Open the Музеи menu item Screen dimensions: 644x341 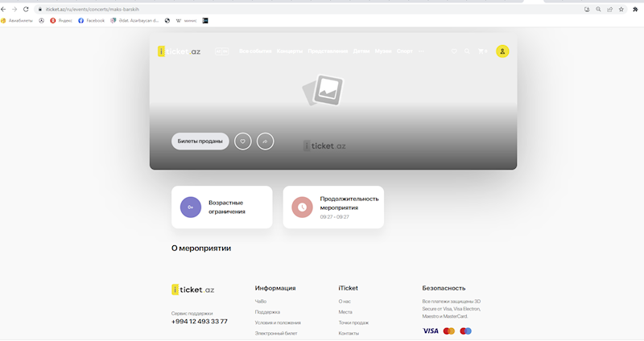click(x=383, y=51)
